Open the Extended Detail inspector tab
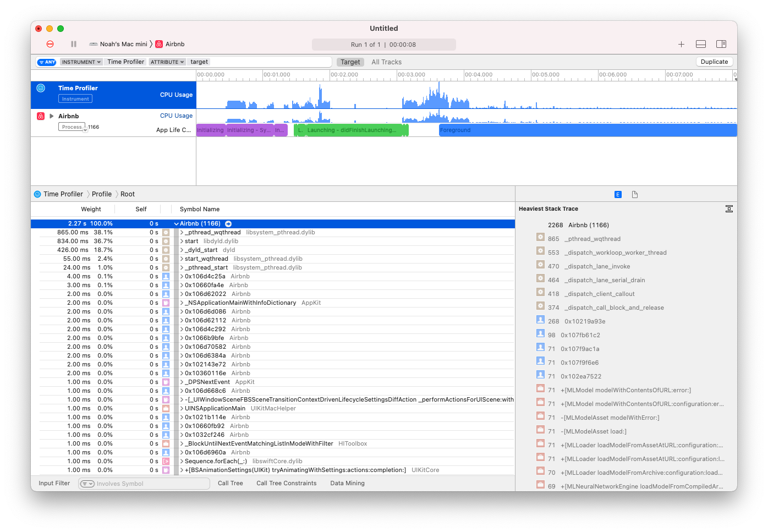This screenshot has height=532, width=768. pos(618,195)
